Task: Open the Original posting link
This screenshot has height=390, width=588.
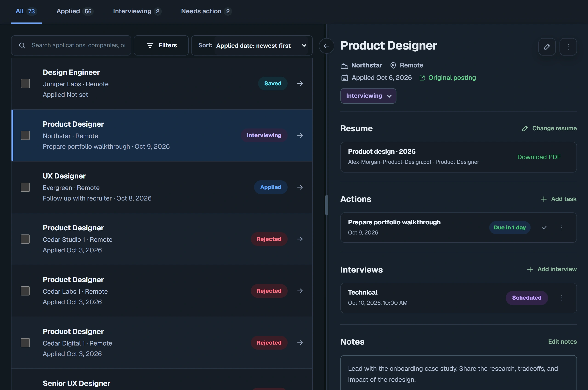Action: (x=447, y=78)
